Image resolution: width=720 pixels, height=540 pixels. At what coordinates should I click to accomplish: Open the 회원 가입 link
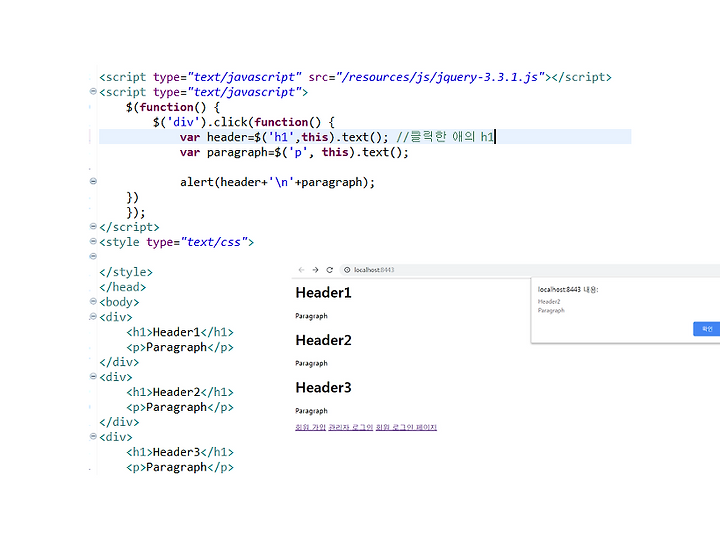310,428
